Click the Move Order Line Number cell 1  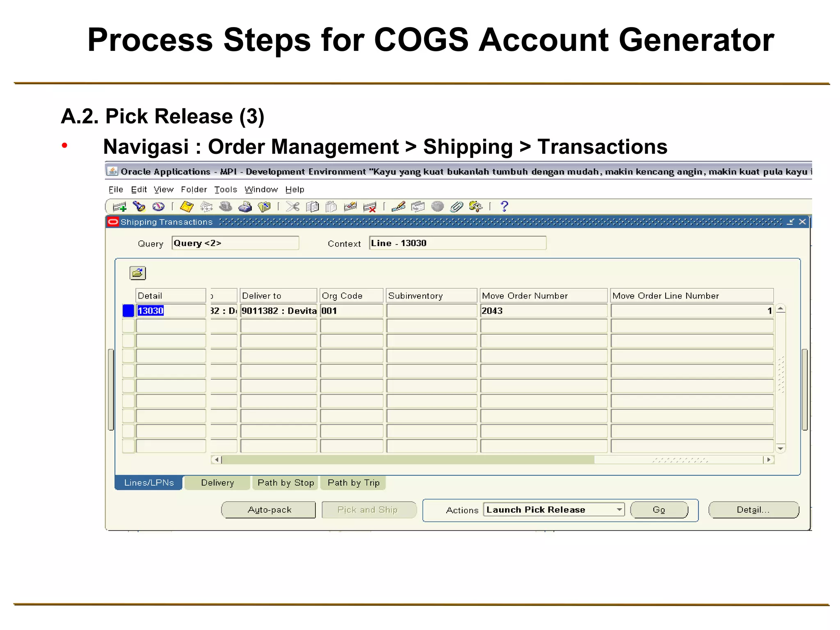[x=692, y=310]
